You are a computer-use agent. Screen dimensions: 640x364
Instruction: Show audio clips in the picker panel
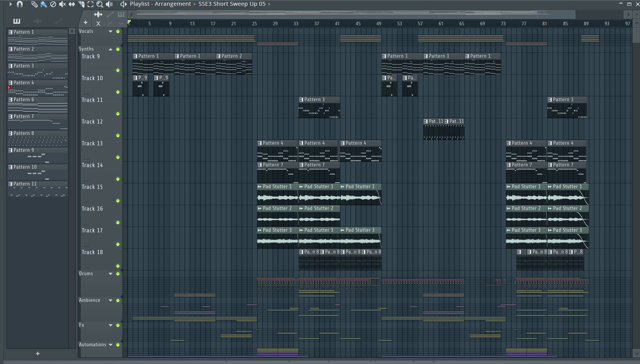click(38, 21)
